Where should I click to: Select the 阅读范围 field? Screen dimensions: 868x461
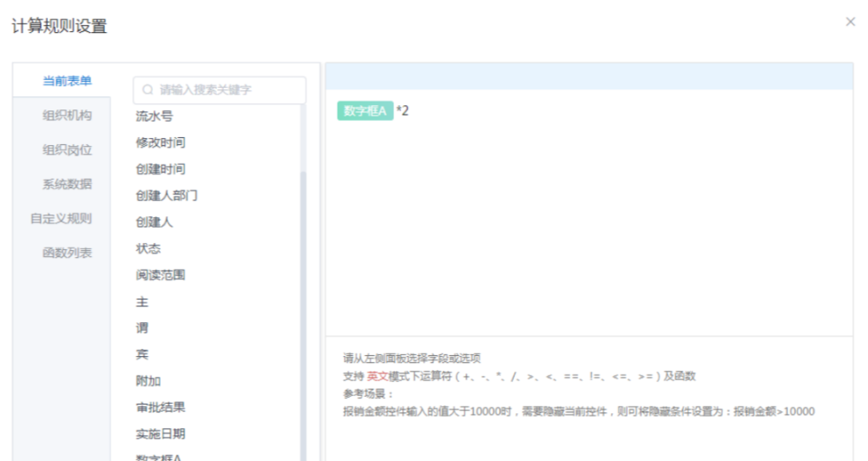click(x=161, y=275)
